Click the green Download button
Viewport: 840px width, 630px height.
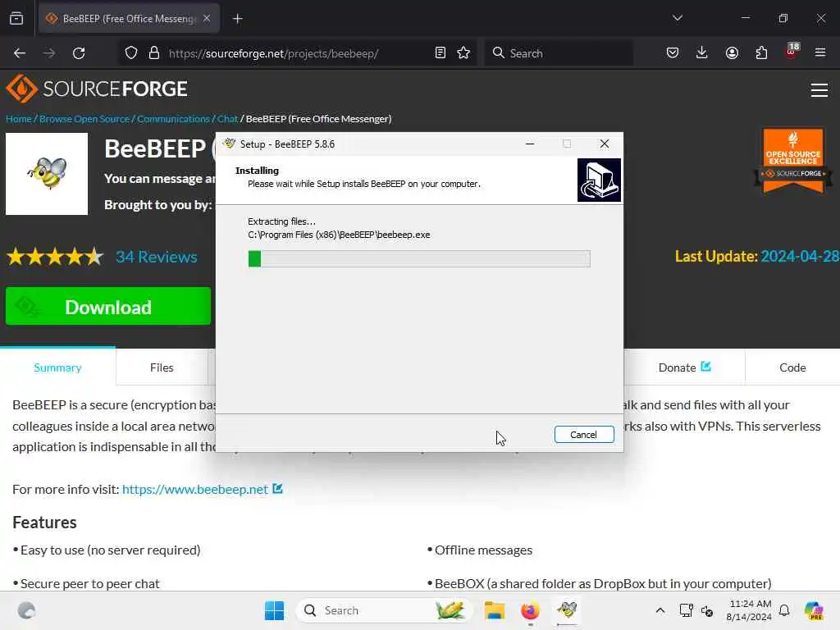click(x=108, y=306)
